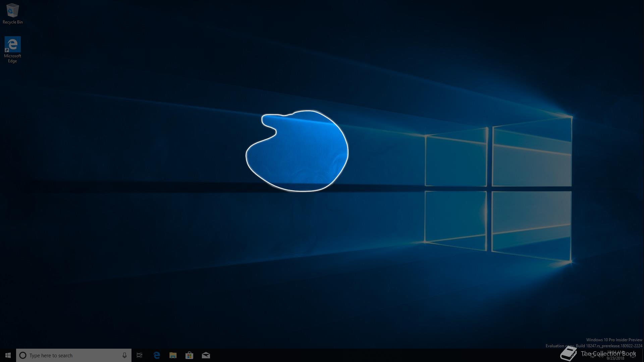Open Microsoft Store from the taskbar
The height and width of the screenshot is (362, 644).
tap(190, 355)
